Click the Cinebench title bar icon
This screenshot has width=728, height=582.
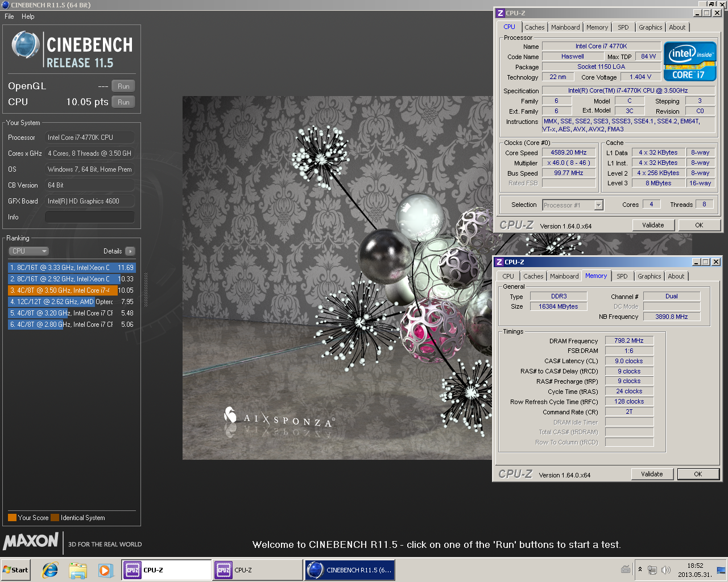[5, 5]
